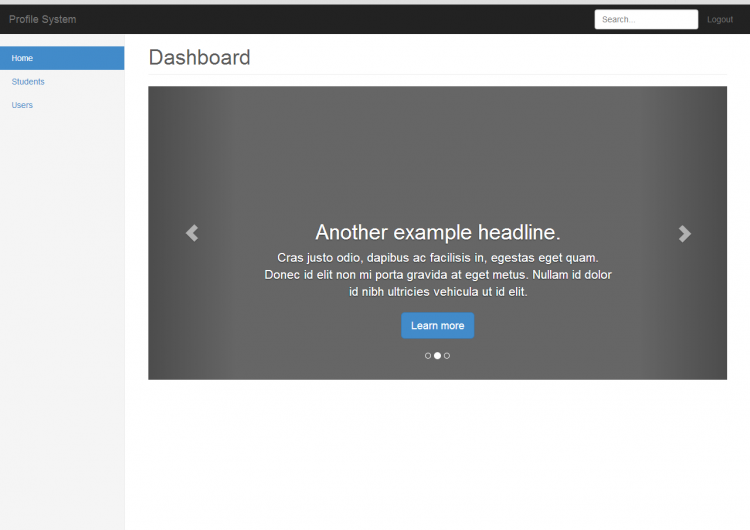This screenshot has width=750, height=530.
Task: Log out via the Logout link
Action: click(x=720, y=19)
